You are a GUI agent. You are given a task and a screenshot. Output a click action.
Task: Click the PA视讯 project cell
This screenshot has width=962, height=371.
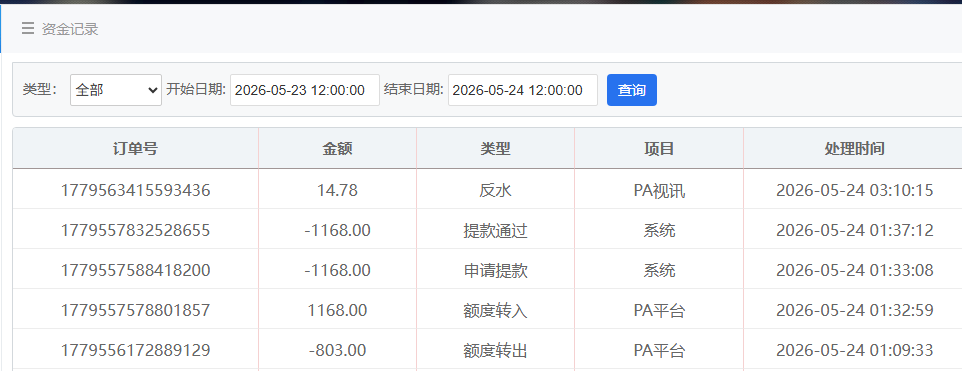(x=659, y=191)
